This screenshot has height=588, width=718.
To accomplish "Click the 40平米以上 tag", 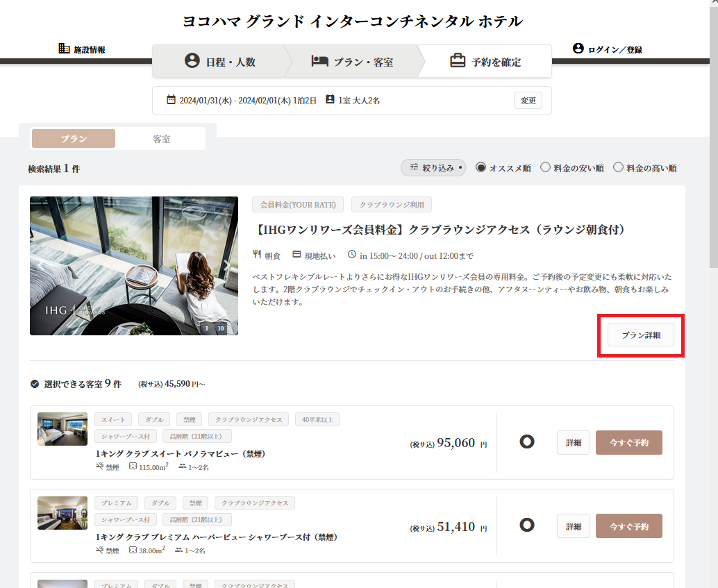I will (x=317, y=419).
